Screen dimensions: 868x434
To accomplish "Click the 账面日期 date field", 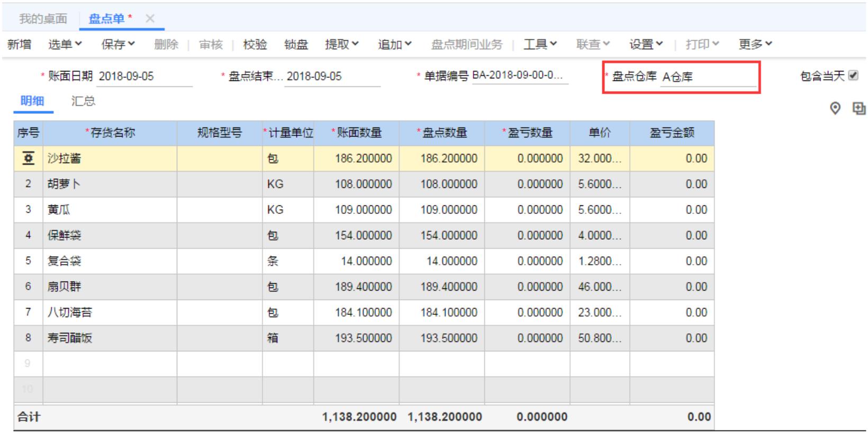I will coord(144,76).
